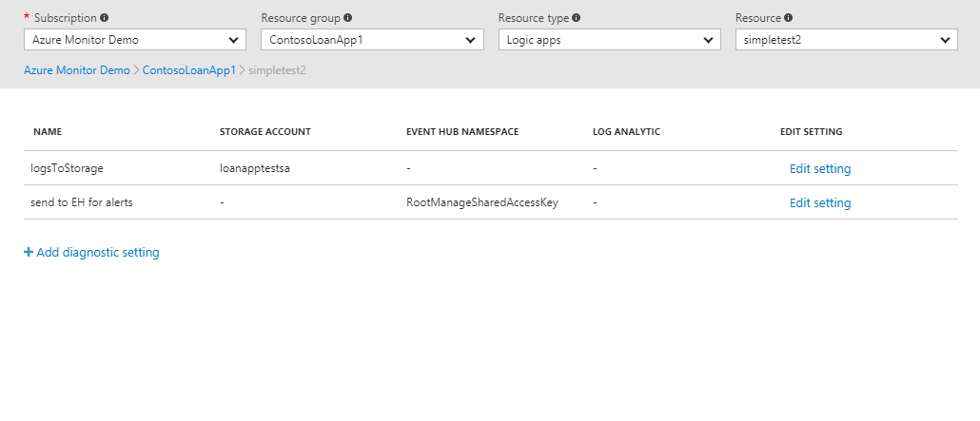
Task: Open the Resource group info icon
Action: (347, 17)
